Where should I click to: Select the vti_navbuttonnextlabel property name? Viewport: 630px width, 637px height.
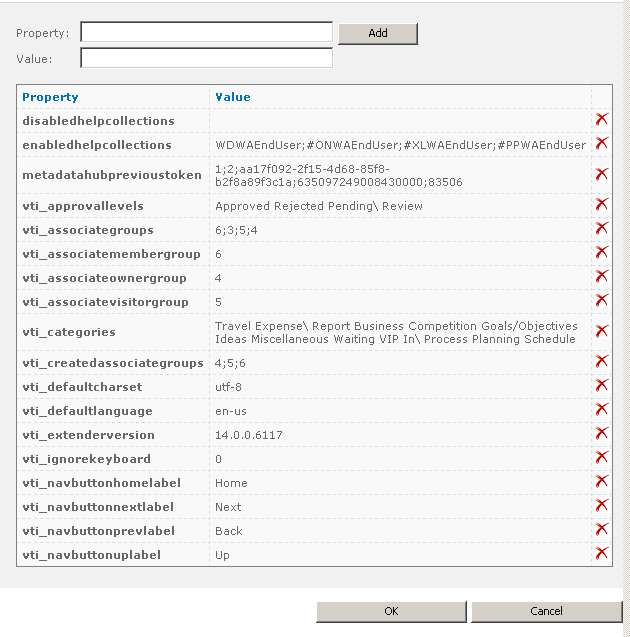point(98,507)
